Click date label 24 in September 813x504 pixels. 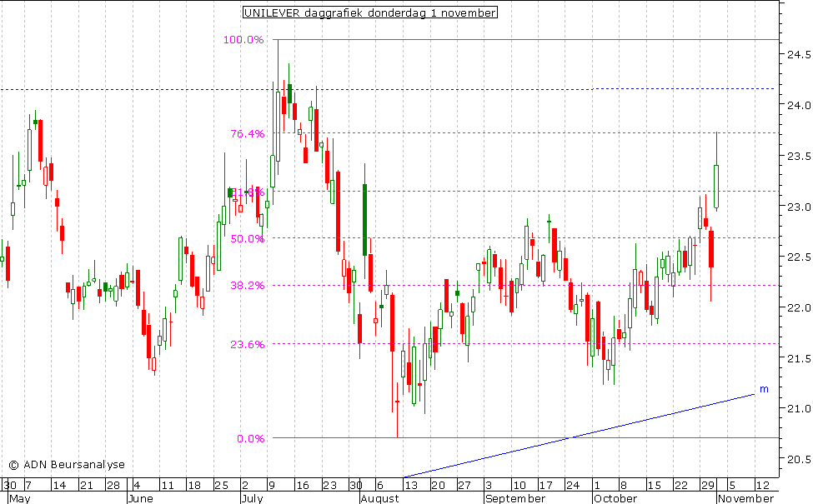coord(573,486)
